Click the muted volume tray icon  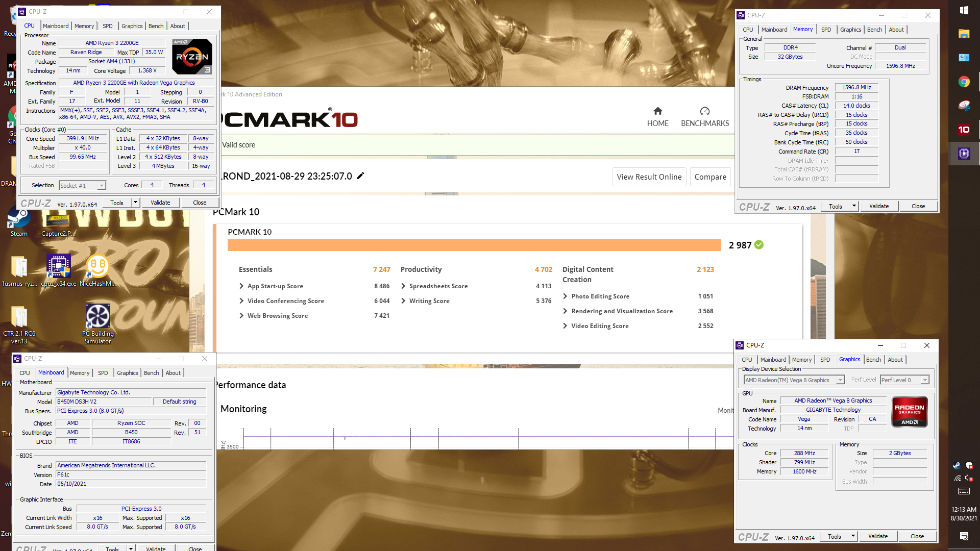point(969,478)
